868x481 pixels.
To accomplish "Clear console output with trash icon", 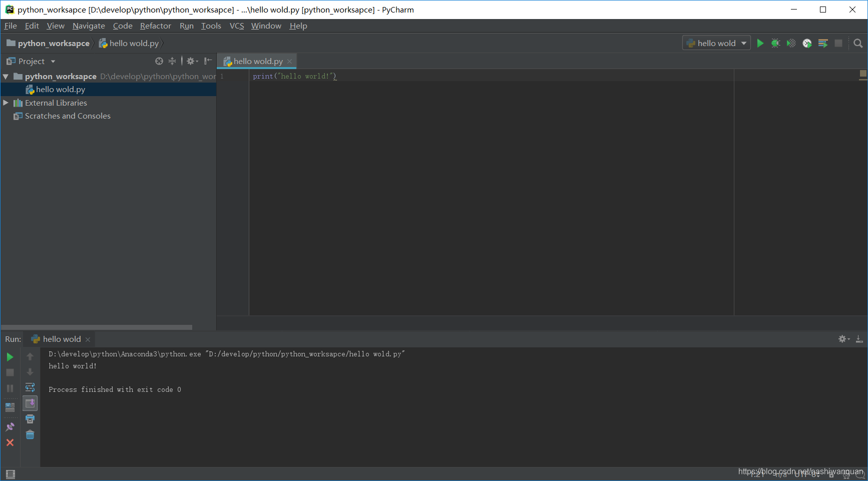I will 30,434.
